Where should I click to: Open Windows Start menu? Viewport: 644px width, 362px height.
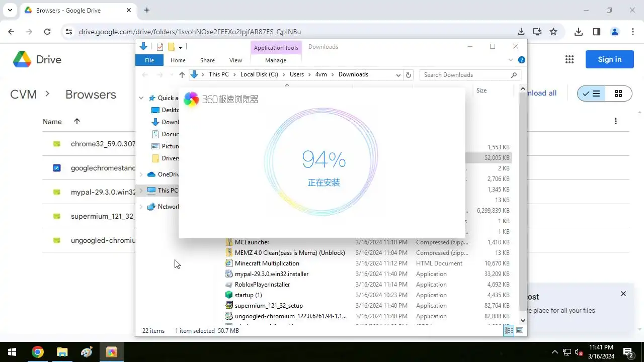pyautogui.click(x=12, y=352)
